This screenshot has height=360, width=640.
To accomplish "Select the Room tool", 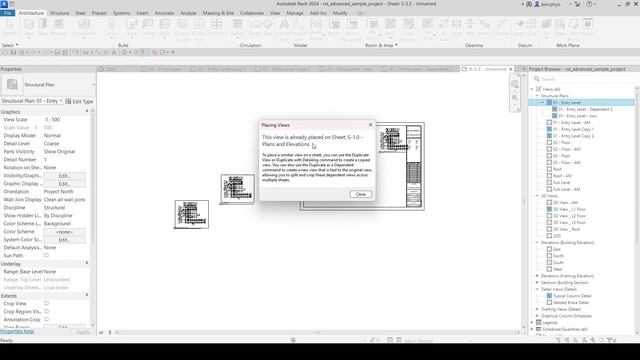I will pyautogui.click(x=335, y=27).
